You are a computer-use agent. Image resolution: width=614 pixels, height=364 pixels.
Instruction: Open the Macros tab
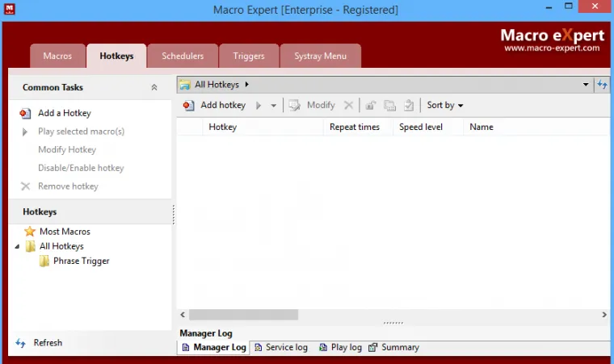[x=57, y=56]
